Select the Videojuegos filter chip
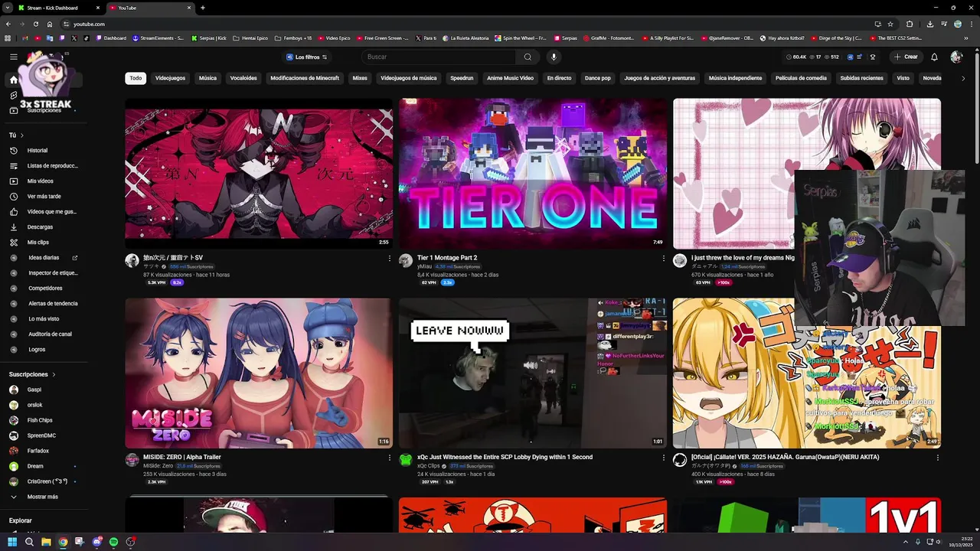The image size is (980, 551). tap(170, 78)
